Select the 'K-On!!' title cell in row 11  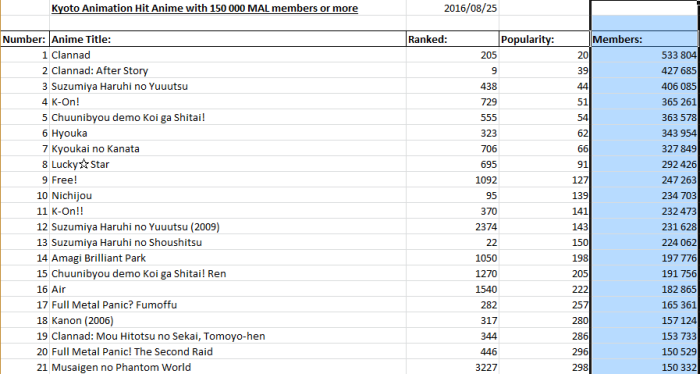pos(228,211)
